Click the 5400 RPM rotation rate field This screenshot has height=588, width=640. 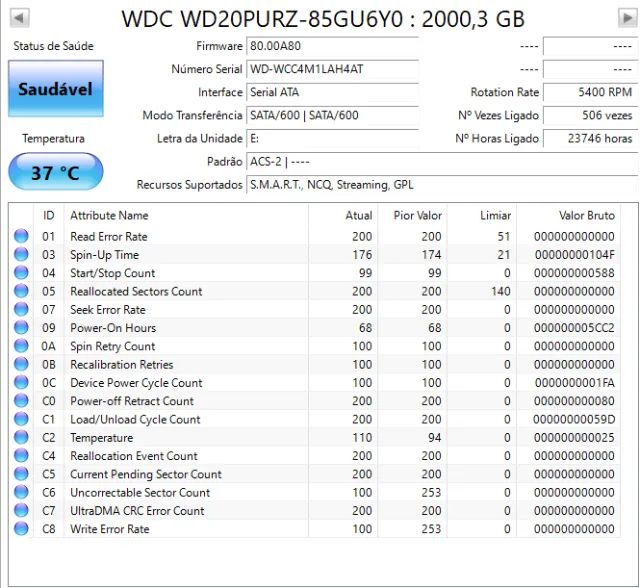pyautogui.click(x=590, y=93)
